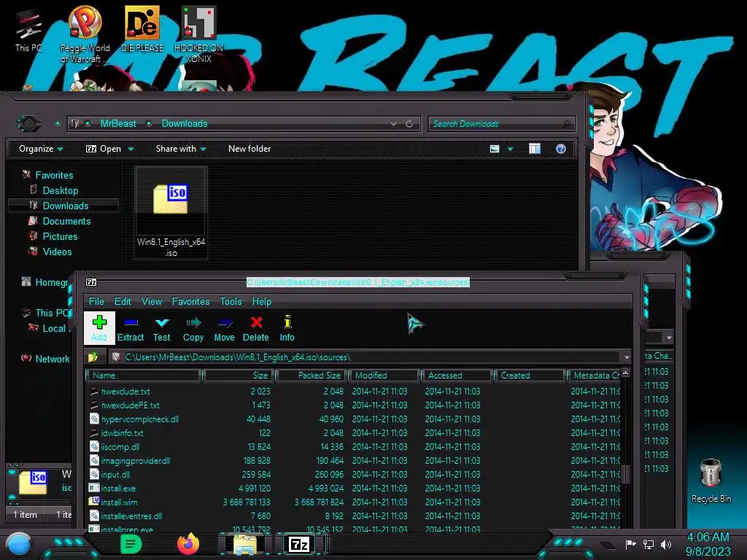The height and width of the screenshot is (560, 747).
Task: Open network status in system tray
Action: [648, 544]
